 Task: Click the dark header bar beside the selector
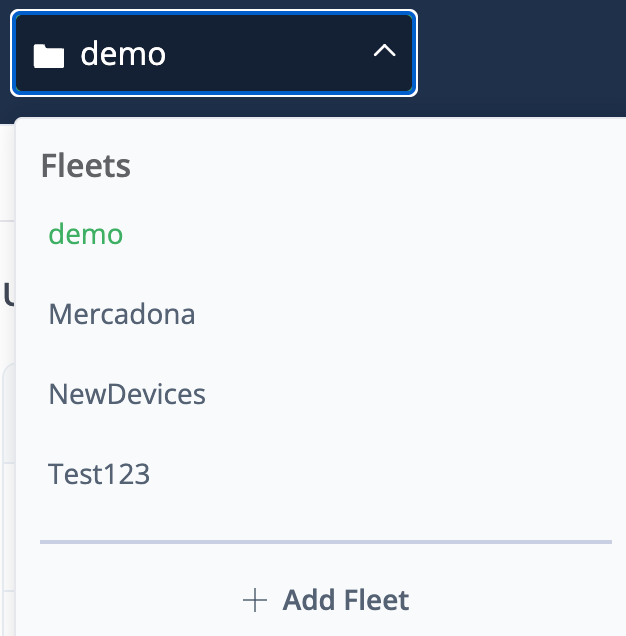point(520,55)
